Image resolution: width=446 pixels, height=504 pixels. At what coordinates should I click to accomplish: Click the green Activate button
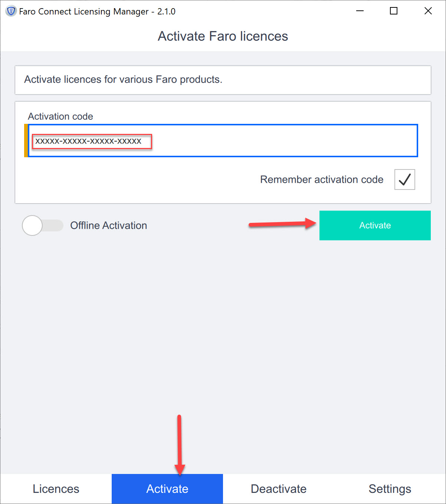[375, 225]
